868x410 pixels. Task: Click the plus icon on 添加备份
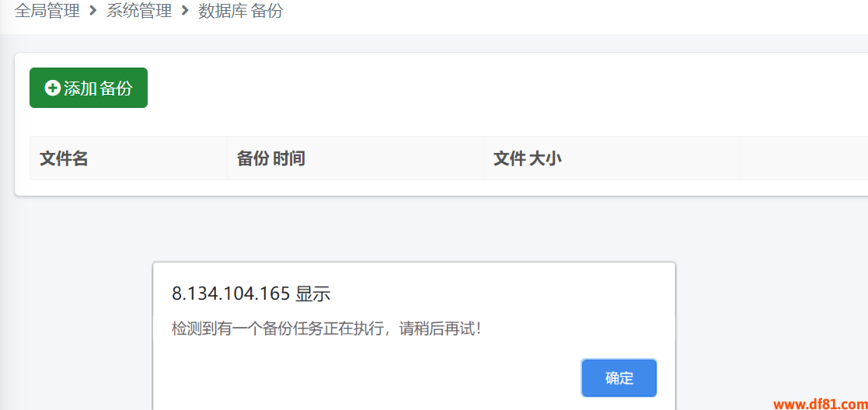pos(52,88)
